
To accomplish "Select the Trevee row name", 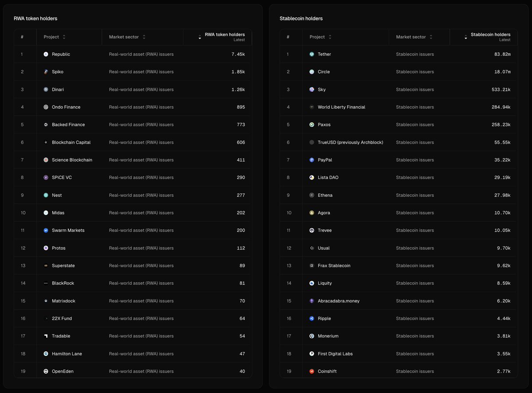I will point(325,230).
